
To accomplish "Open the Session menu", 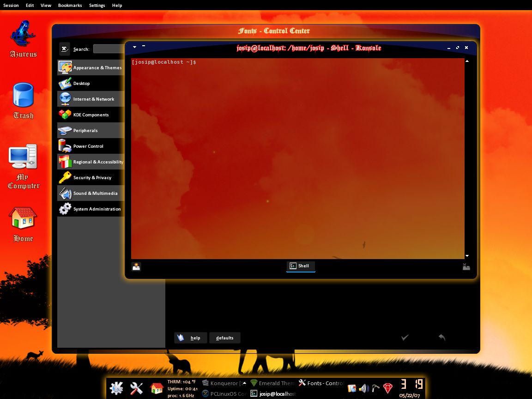I will coord(11,6).
